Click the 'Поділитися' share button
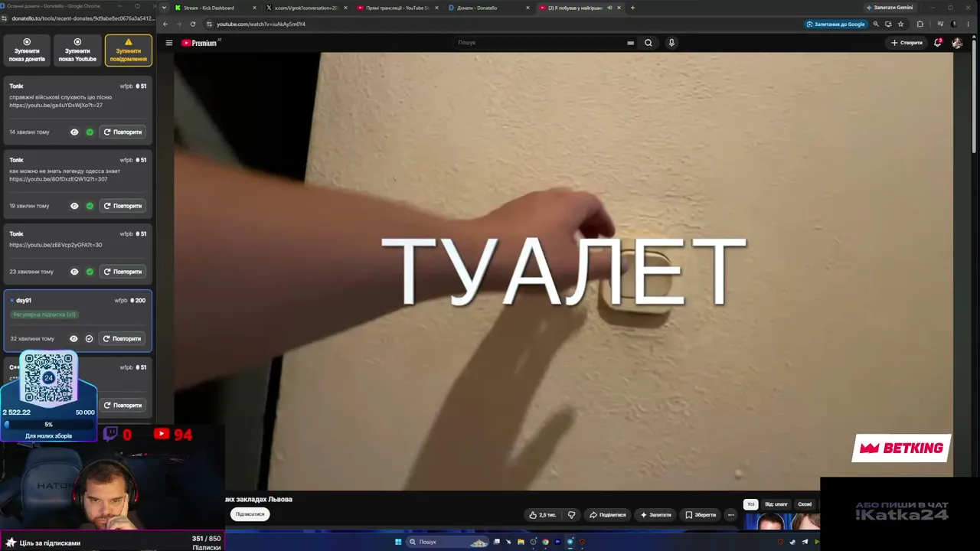 [607, 515]
